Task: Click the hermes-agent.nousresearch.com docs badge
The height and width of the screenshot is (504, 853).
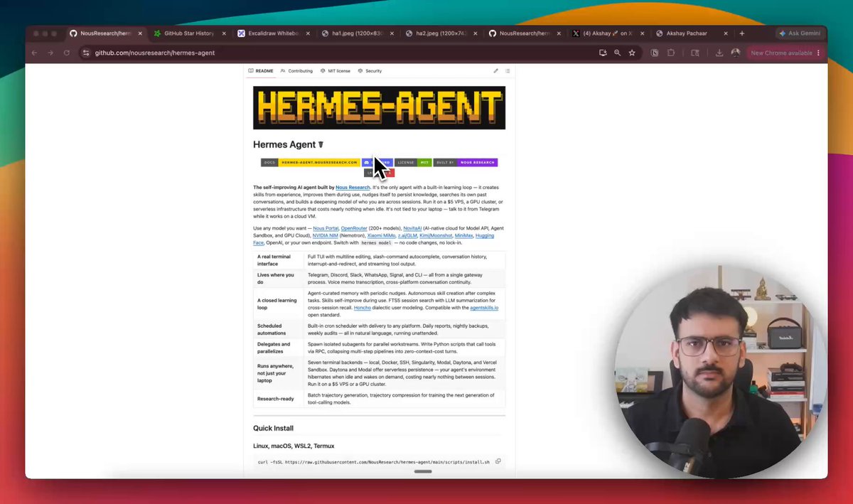Action: pos(310,162)
